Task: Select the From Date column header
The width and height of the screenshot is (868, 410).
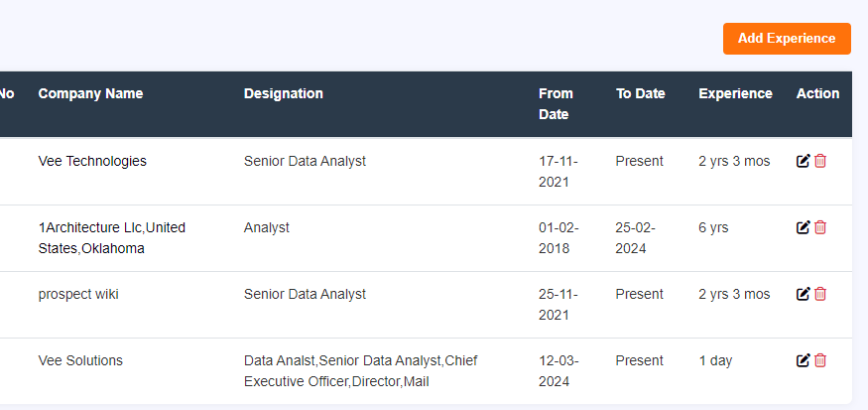Action: click(556, 103)
